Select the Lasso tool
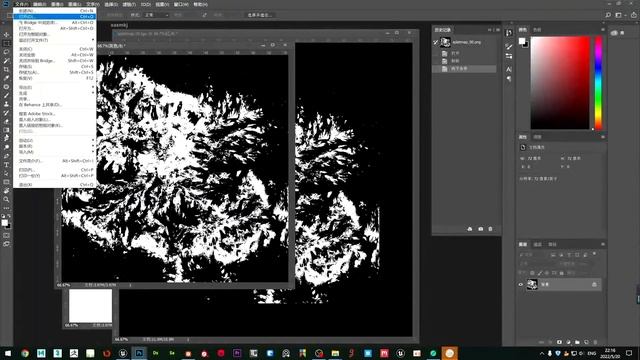This screenshot has width=640, height=360. click(6, 52)
